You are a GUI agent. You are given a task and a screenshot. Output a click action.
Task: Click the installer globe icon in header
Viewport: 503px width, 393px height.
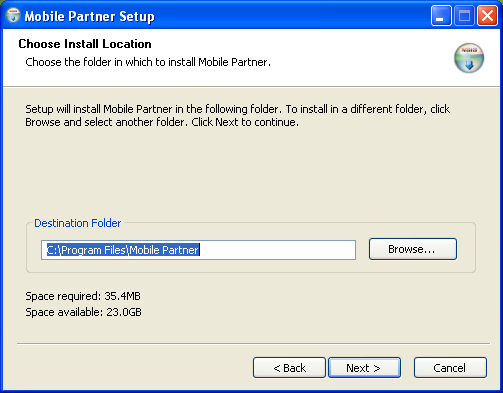469,58
